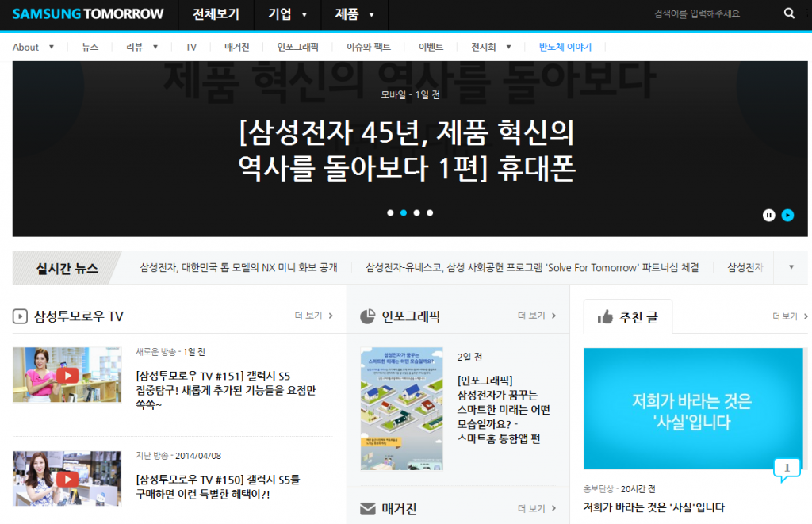812x524 pixels.
Task: Click 더 보기 for 추천 글
Action: (x=790, y=316)
